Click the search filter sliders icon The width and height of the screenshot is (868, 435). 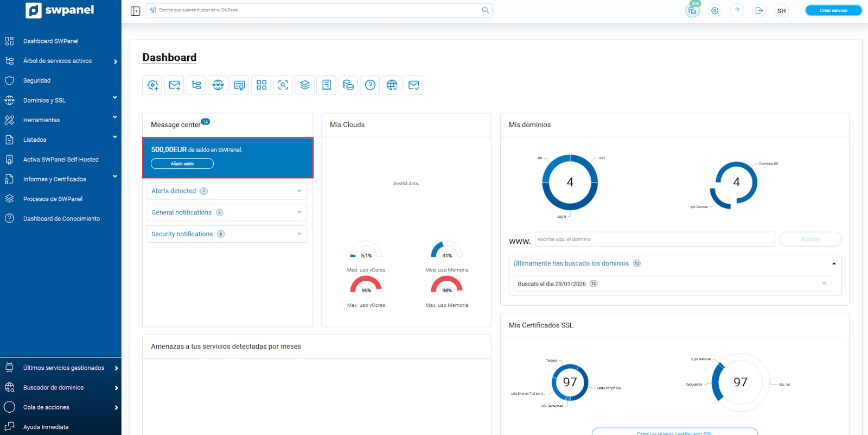153,10
